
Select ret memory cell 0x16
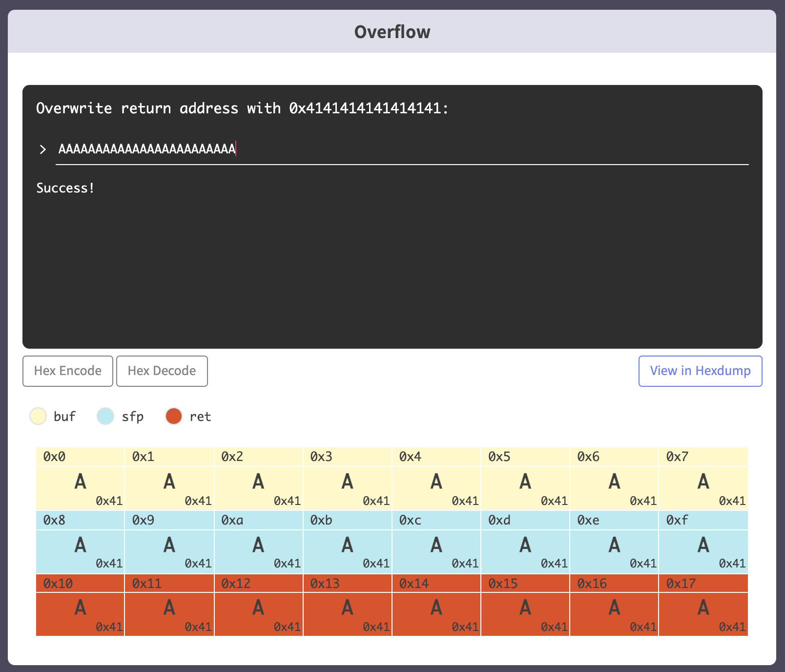pyautogui.click(x=614, y=605)
